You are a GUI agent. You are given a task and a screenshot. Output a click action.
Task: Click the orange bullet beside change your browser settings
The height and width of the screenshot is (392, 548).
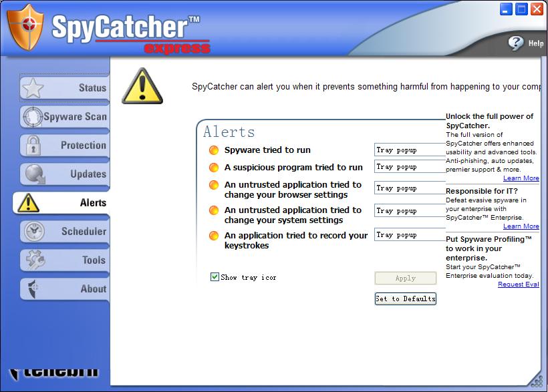214,185
